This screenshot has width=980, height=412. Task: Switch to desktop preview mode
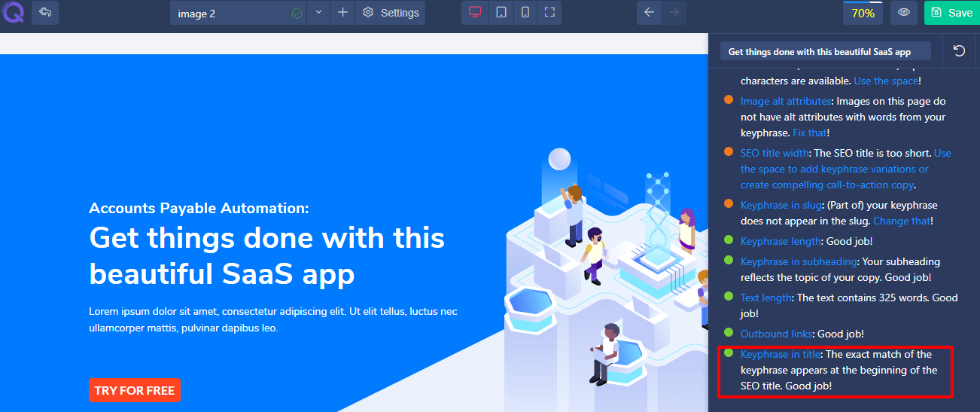(x=475, y=13)
